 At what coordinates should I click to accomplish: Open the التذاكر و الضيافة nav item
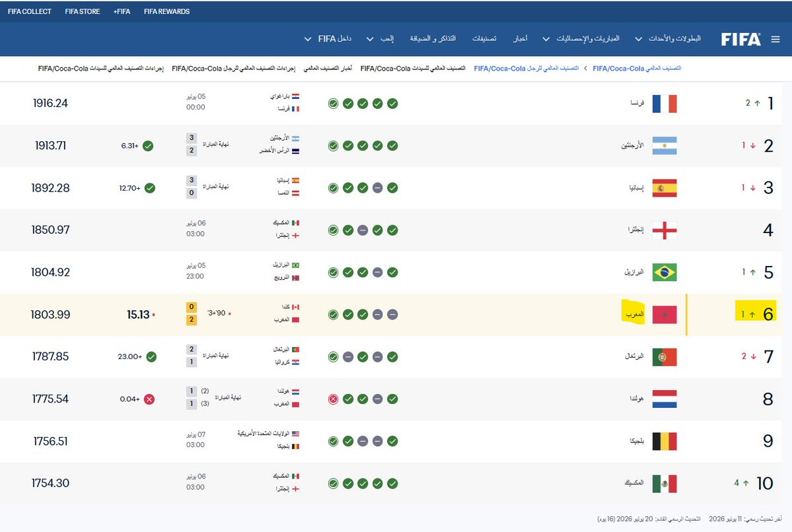pyautogui.click(x=433, y=39)
